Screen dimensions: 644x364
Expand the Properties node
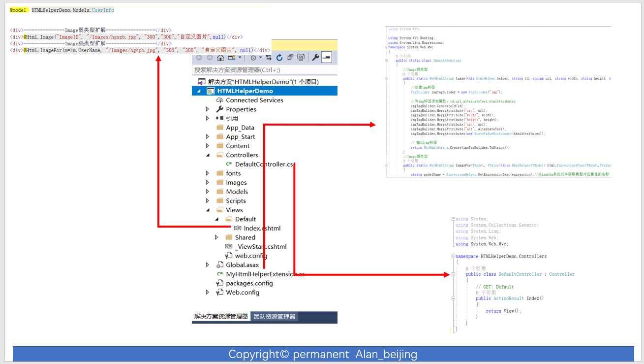click(208, 109)
